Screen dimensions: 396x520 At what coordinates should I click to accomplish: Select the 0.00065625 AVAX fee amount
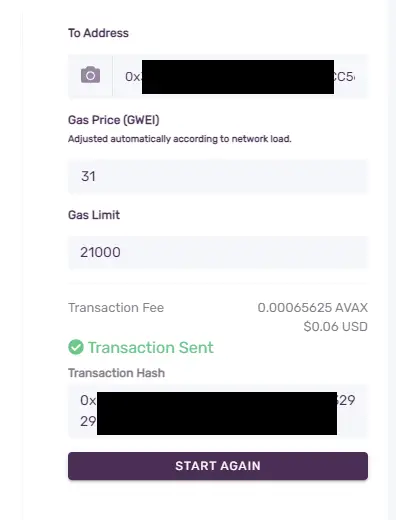313,307
